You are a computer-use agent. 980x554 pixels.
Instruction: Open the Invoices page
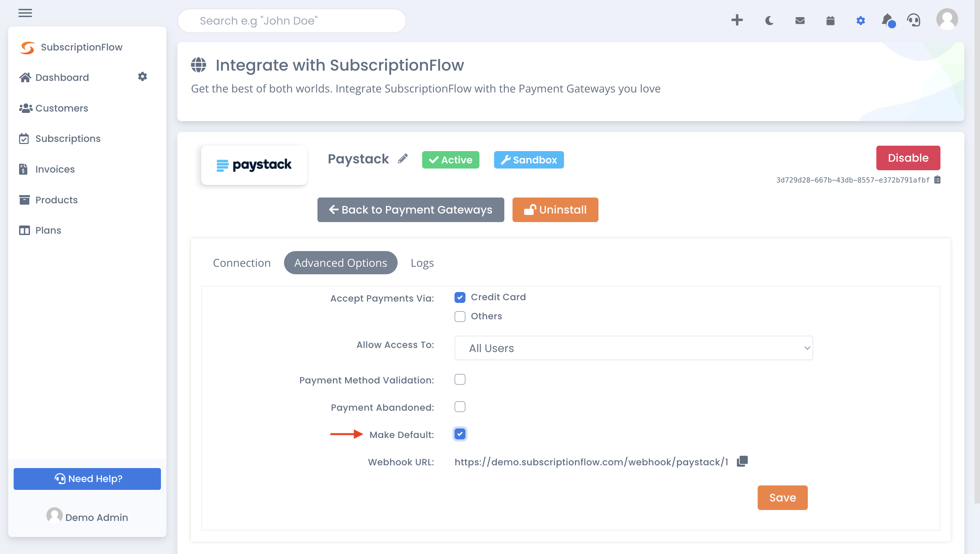[x=55, y=169]
